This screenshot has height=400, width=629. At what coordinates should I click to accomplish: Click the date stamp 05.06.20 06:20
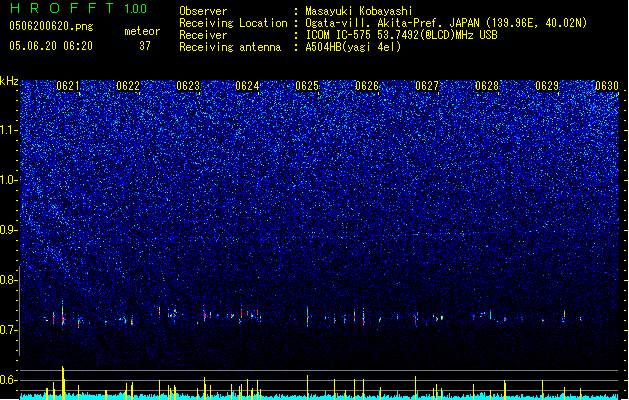coord(51,46)
